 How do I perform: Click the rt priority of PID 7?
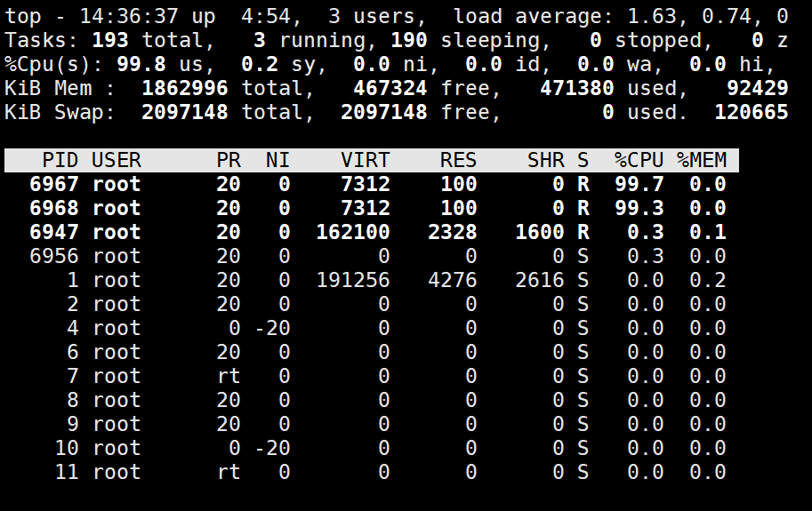point(229,376)
